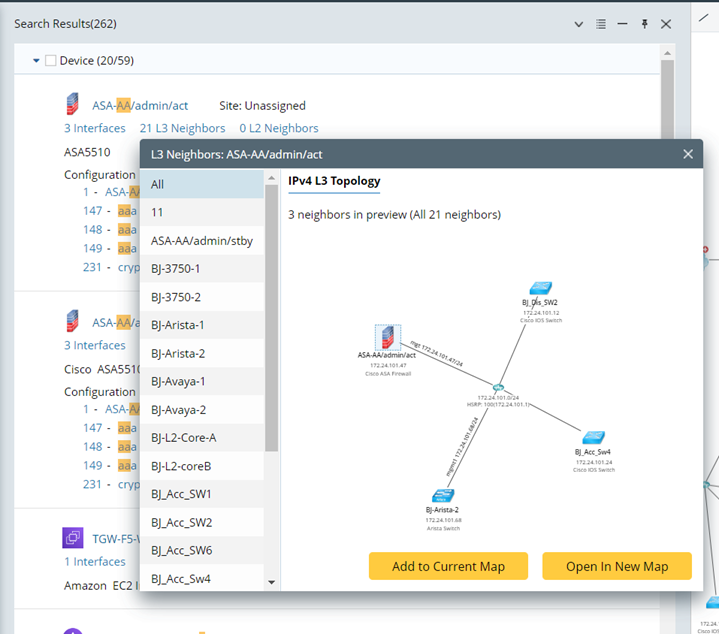The width and height of the screenshot is (719, 634).
Task: Close the Search Results panel
Action: pos(666,24)
